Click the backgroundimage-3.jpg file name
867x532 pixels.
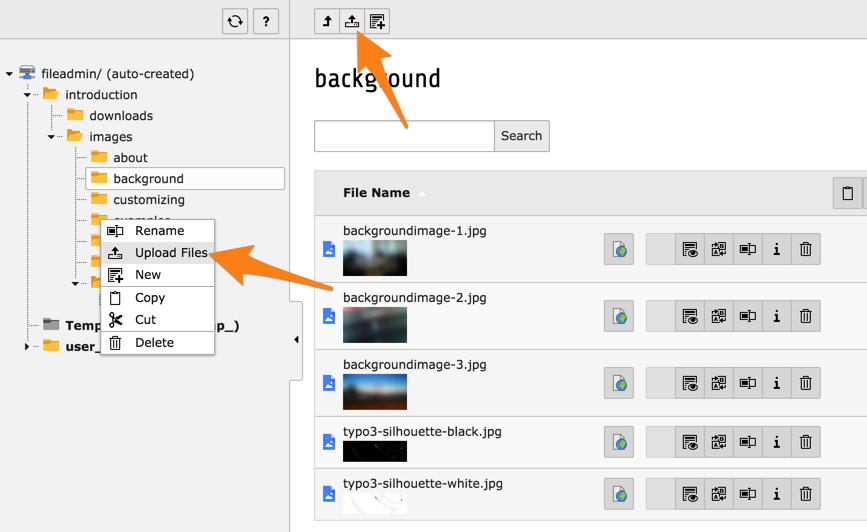(x=415, y=364)
